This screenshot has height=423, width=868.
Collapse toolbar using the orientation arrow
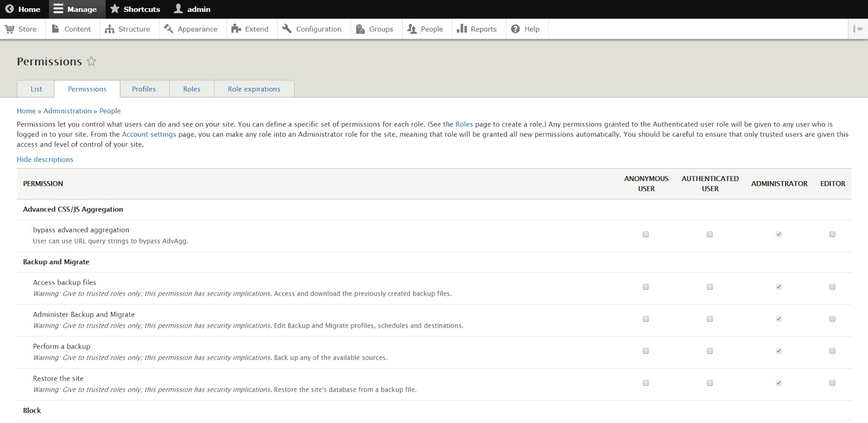coord(858,29)
